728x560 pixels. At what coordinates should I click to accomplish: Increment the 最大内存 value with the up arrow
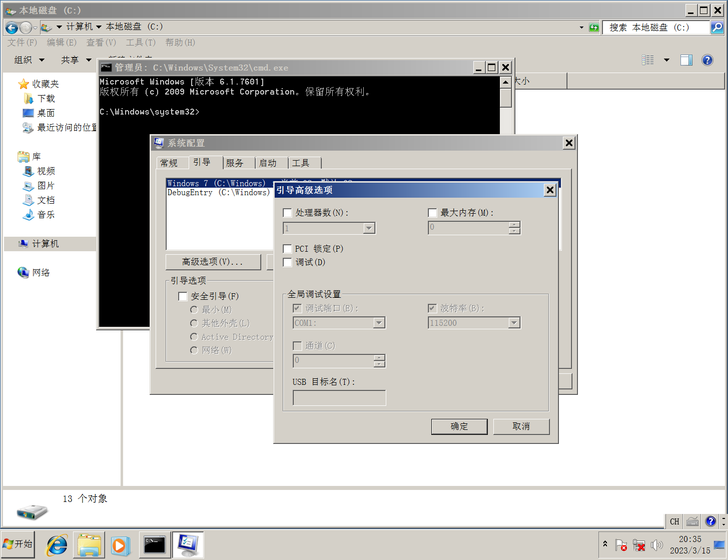514,225
